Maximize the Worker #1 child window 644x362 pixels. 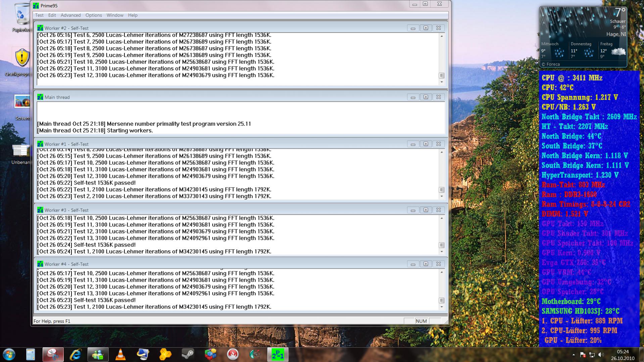coord(426,144)
